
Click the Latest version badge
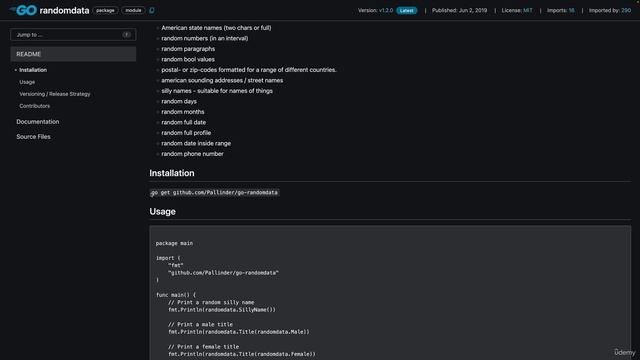[407, 11]
